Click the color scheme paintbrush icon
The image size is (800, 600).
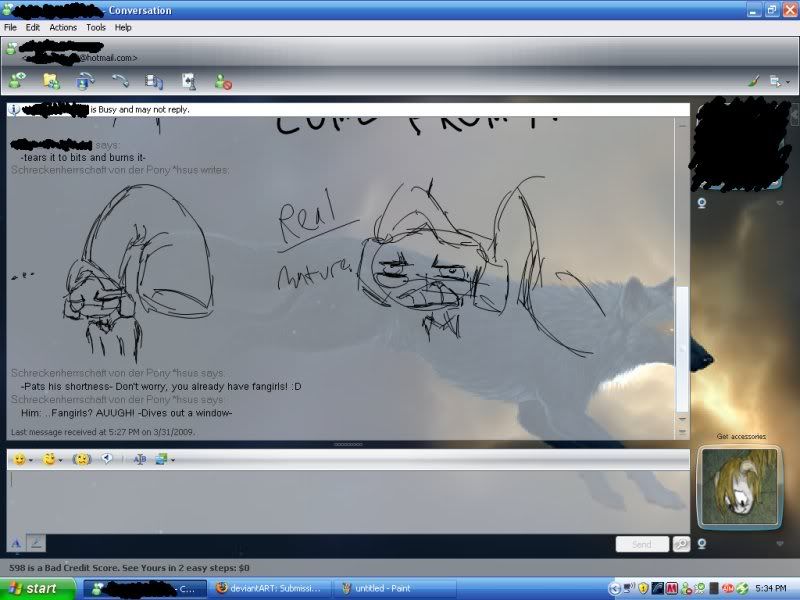(753, 81)
